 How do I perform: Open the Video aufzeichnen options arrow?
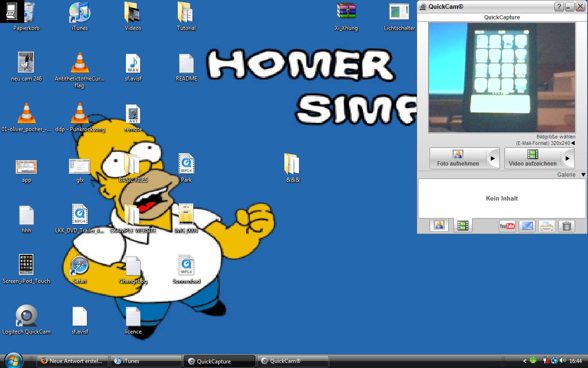point(568,158)
